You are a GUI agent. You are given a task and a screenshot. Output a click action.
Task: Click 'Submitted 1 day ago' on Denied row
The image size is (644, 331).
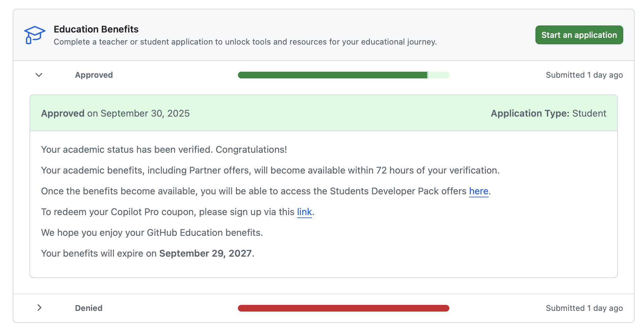584,308
